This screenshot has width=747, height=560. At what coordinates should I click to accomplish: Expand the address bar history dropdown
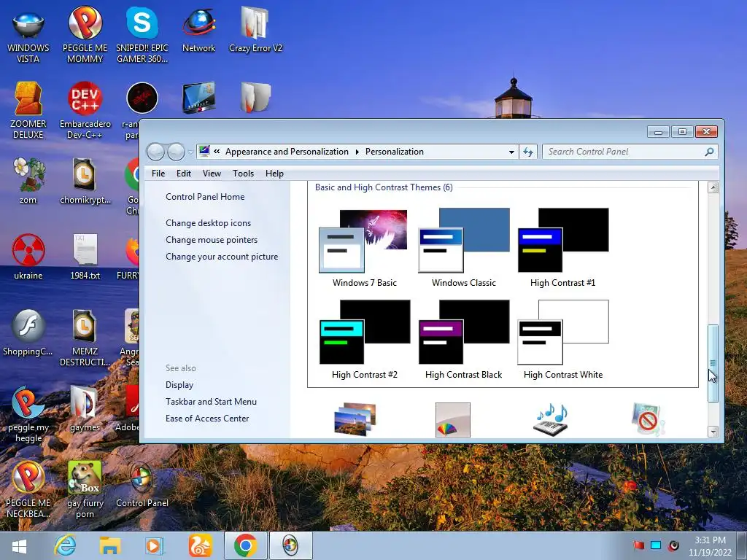(x=511, y=152)
